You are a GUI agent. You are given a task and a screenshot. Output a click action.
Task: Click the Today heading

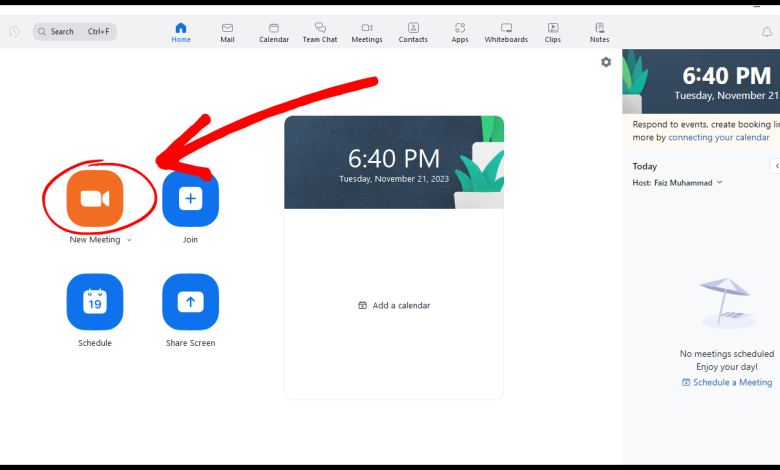click(x=645, y=166)
